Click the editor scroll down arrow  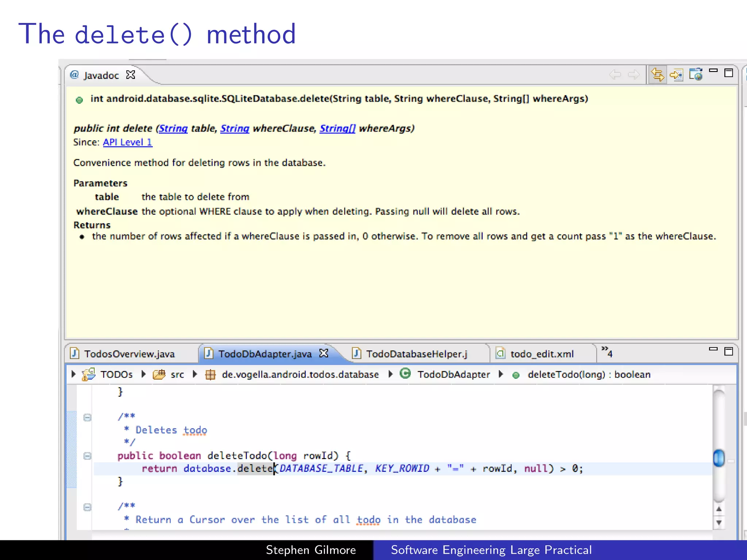[719, 522]
